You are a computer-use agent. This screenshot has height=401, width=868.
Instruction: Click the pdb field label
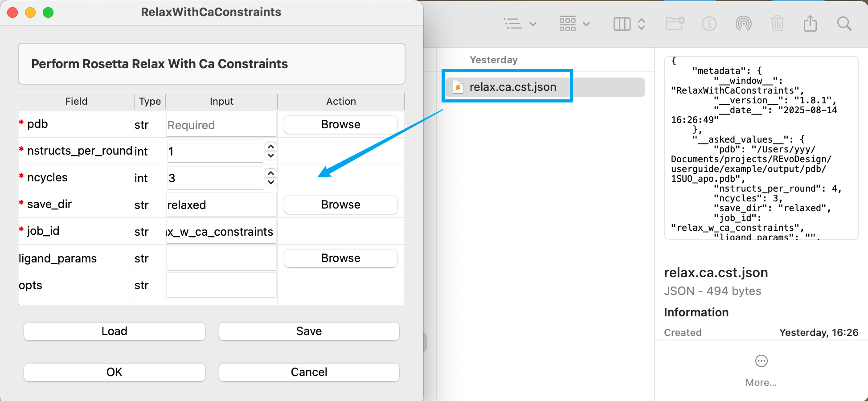37,124
